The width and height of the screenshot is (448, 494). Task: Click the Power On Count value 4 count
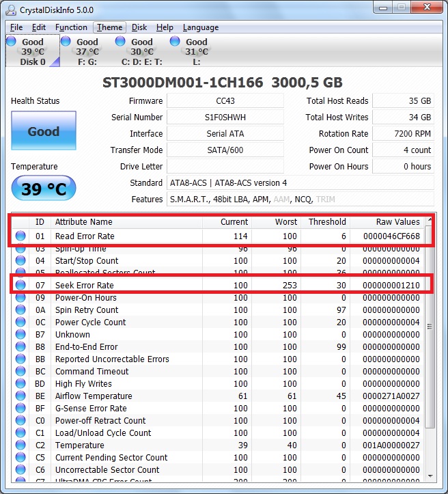tap(404, 150)
